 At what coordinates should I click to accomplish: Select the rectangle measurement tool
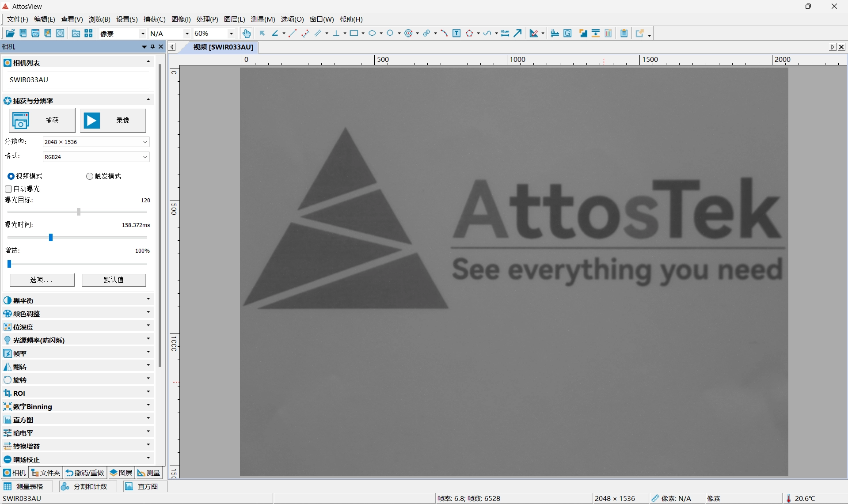tap(354, 33)
